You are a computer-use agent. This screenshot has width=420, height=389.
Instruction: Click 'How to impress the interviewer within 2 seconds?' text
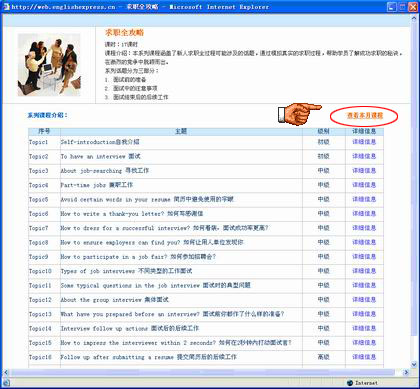pos(138,342)
